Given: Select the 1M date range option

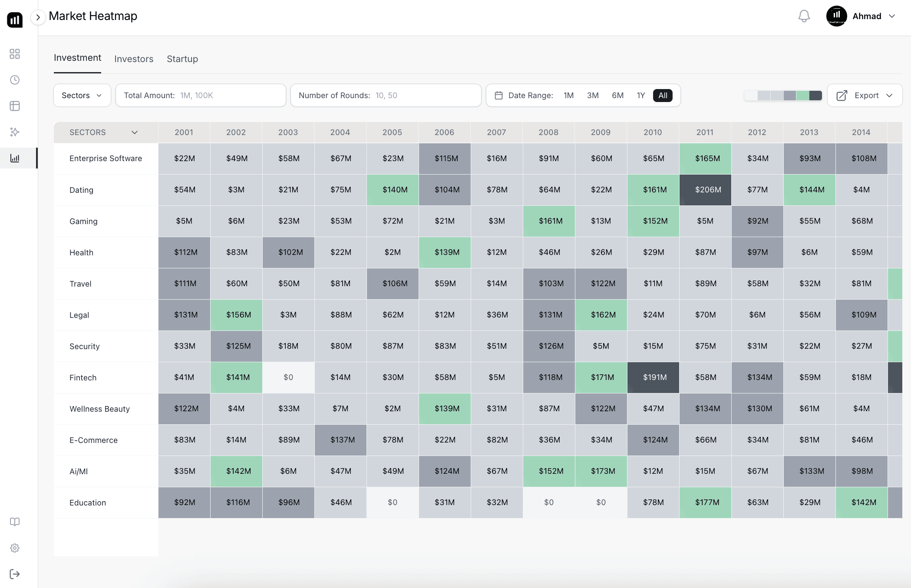Looking at the screenshot, I should click(x=568, y=96).
